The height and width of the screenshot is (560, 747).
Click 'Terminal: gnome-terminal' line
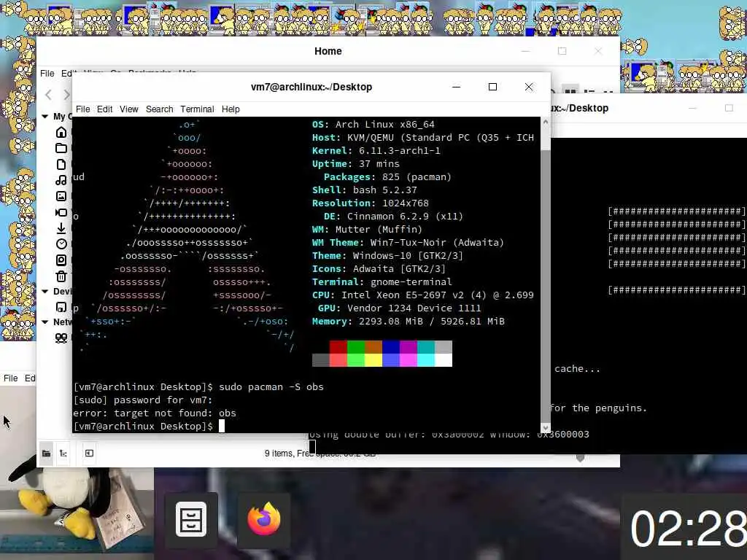(x=382, y=282)
